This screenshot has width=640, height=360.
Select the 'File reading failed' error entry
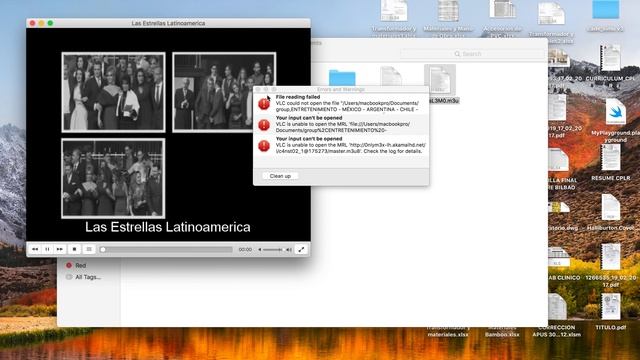341,104
